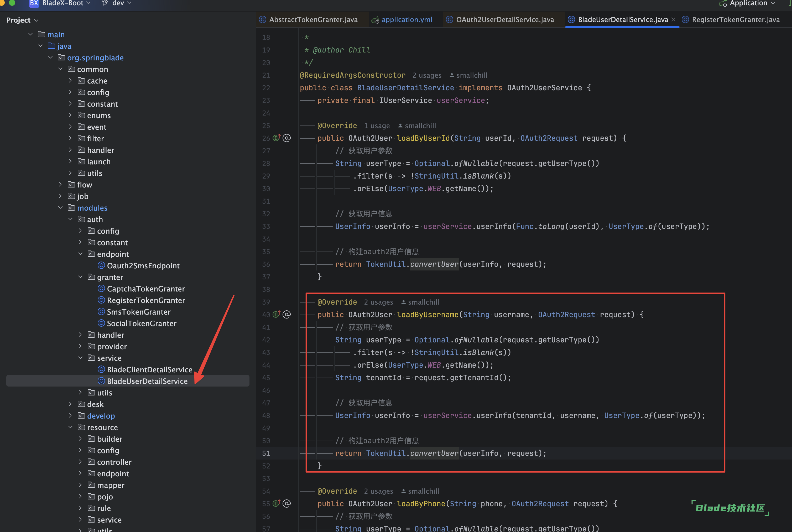792x532 pixels.
Task: Click convertUser call on line 51
Action: pyautogui.click(x=434, y=453)
